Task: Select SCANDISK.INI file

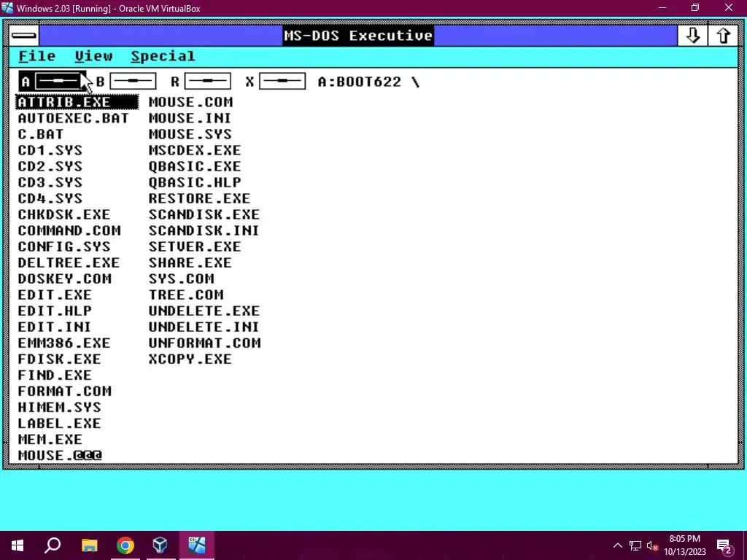Action: 204,231
